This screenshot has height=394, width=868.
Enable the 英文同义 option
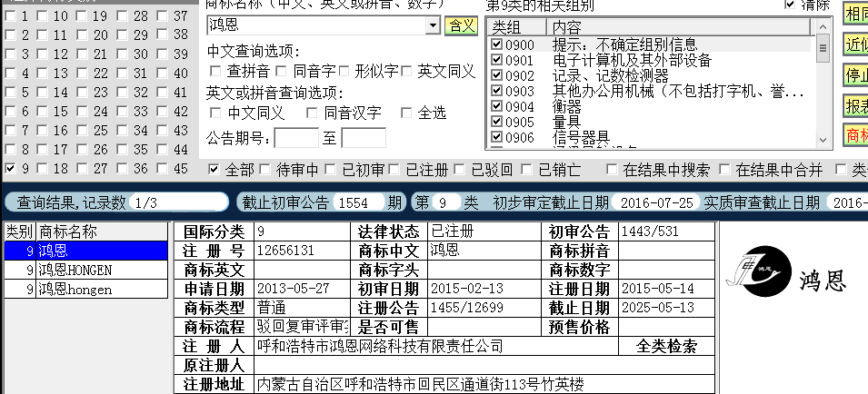point(407,72)
